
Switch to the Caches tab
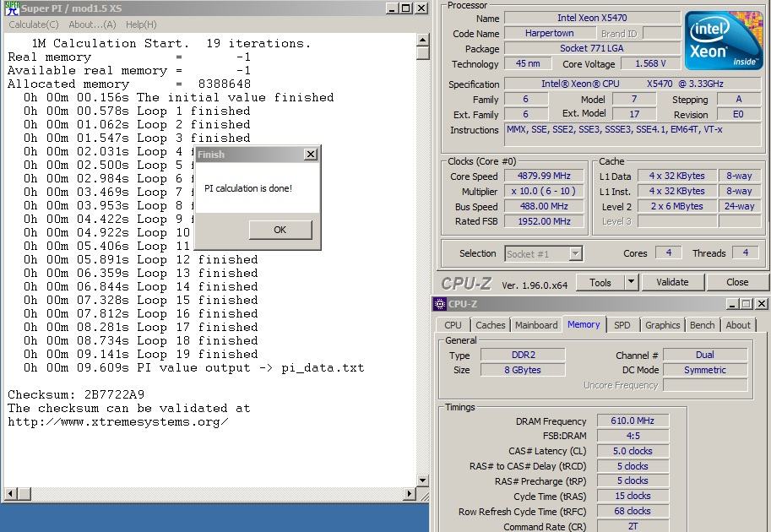(491, 325)
